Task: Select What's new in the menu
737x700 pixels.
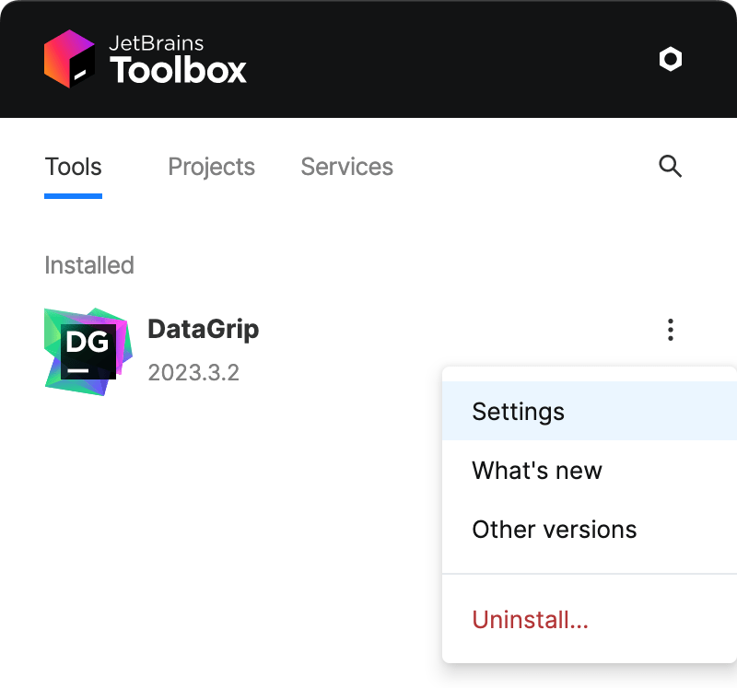Action: pyautogui.click(x=536, y=470)
